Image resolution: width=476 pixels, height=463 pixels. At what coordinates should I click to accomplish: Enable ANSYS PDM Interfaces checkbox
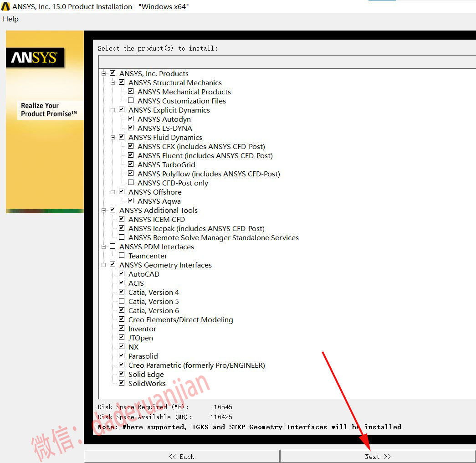click(113, 247)
